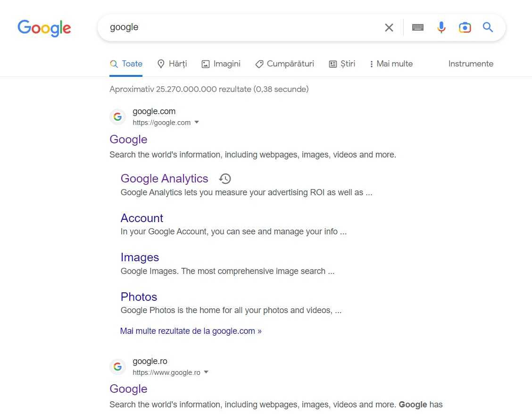
Task: Switch to the Imagini tab
Action: (x=221, y=64)
